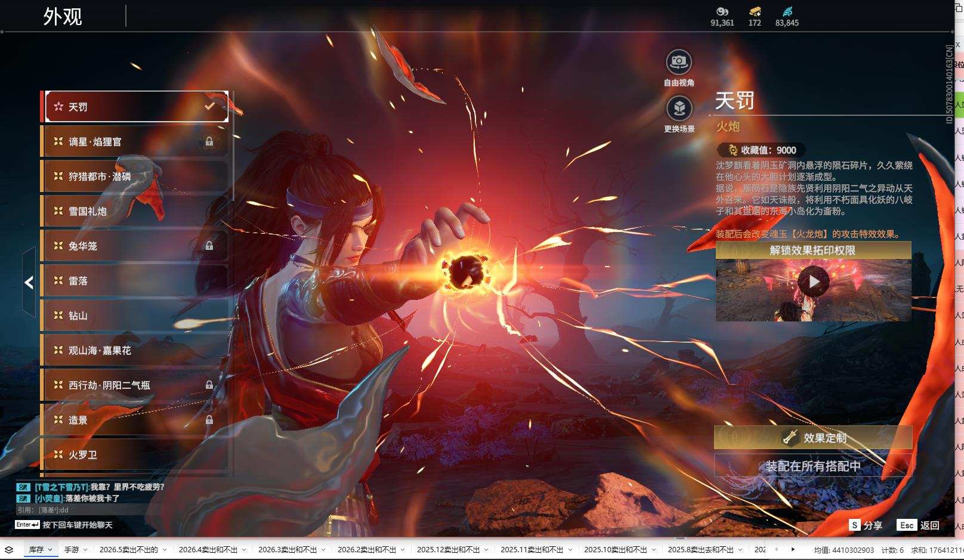Switch to the 2025.10卖出和不出 sheet tab
Screen dimensions: 964x560
[616, 550]
